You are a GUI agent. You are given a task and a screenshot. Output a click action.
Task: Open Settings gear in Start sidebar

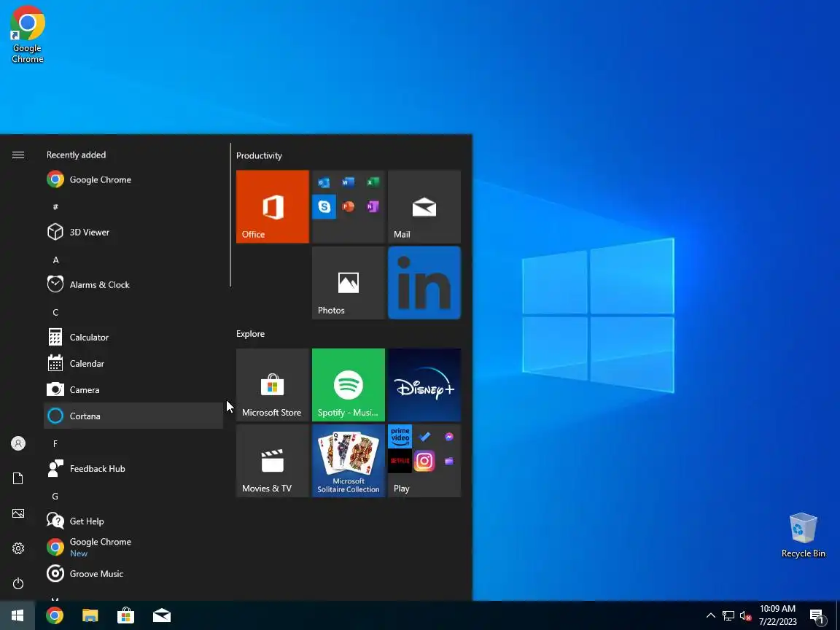point(18,548)
